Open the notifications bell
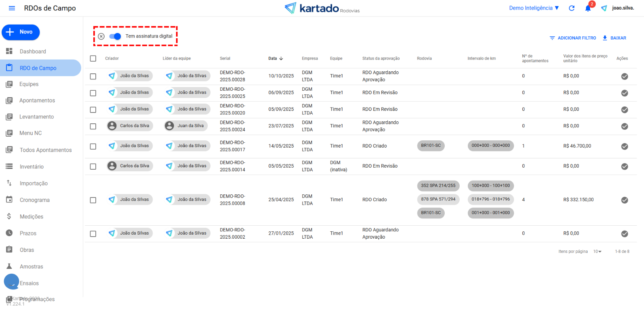Screen dimensions: 644x312 (x=588, y=8)
